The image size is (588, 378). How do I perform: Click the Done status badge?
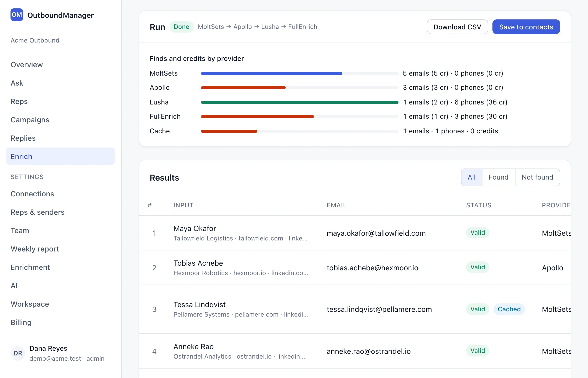[181, 27]
